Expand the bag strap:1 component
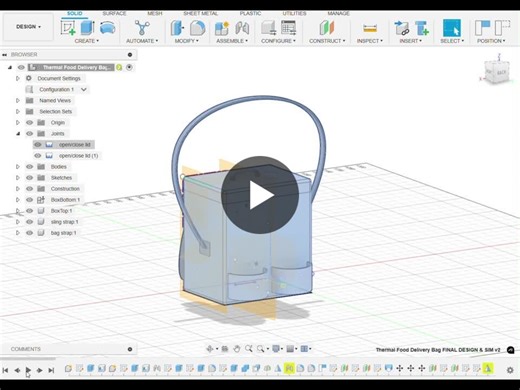 18,233
